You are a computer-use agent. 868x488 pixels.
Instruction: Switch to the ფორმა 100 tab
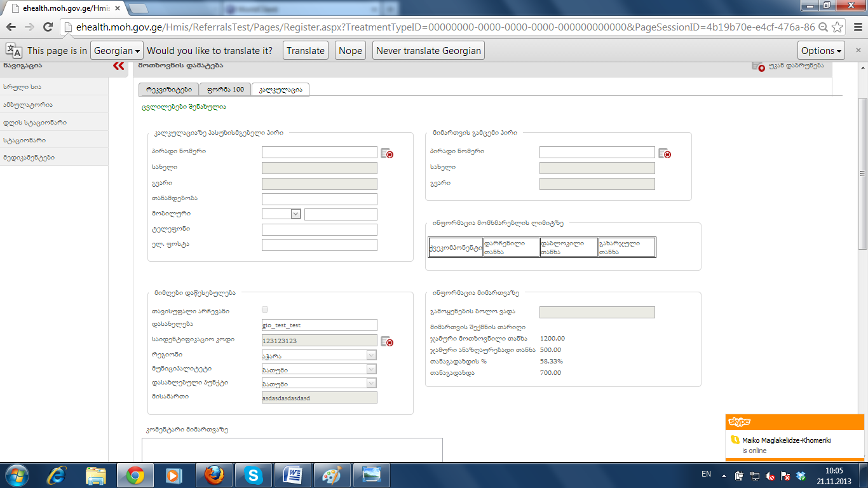(226, 90)
